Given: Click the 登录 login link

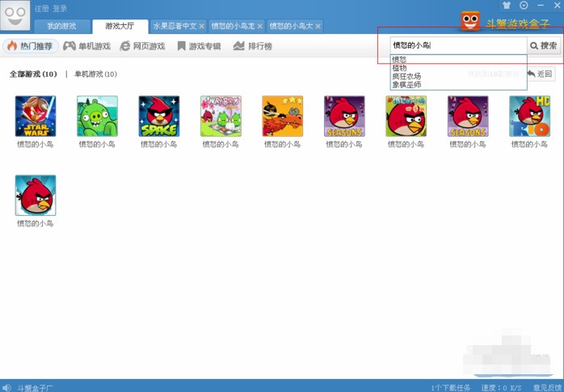Looking at the screenshot, I should 60,8.
